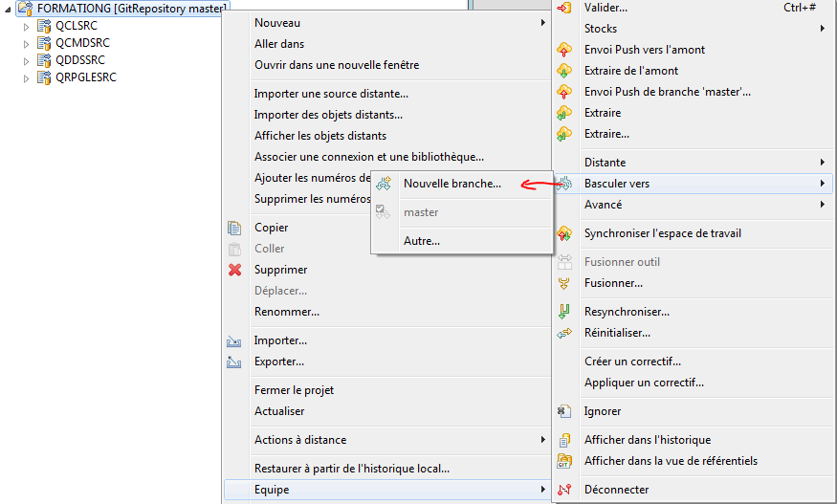The image size is (837, 504).
Task: Select the QDDSSRC source folder
Action: pyautogui.click(x=80, y=60)
